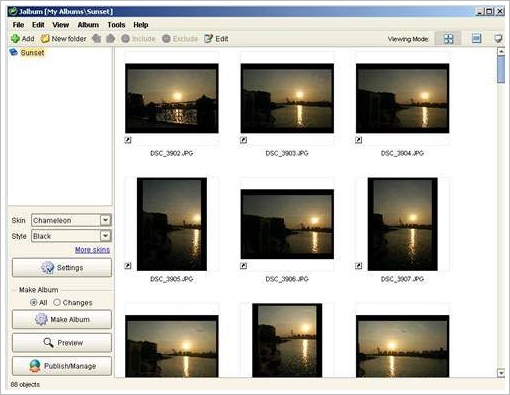Screen dimensions: 510x395
Task: Click the DSC_3903.JPG file name label
Action: [x=287, y=153]
